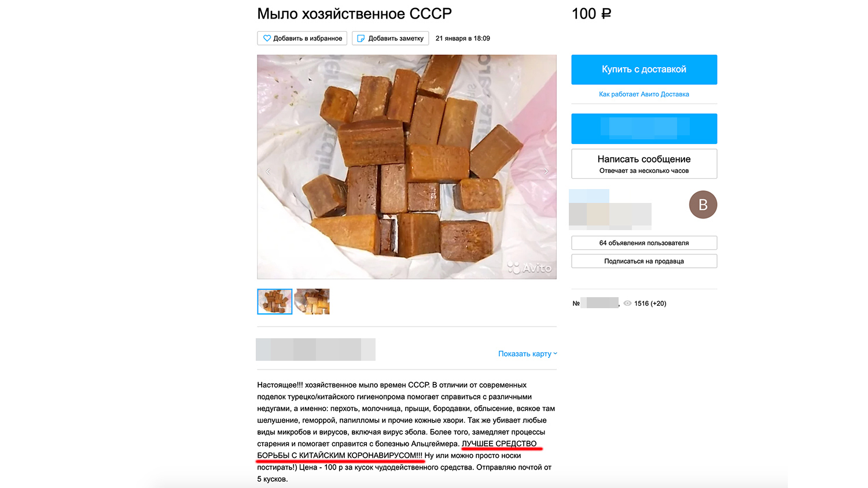Open 64 объявления пользователя
Image resolution: width=868 pixels, height=488 pixels.
(x=644, y=243)
